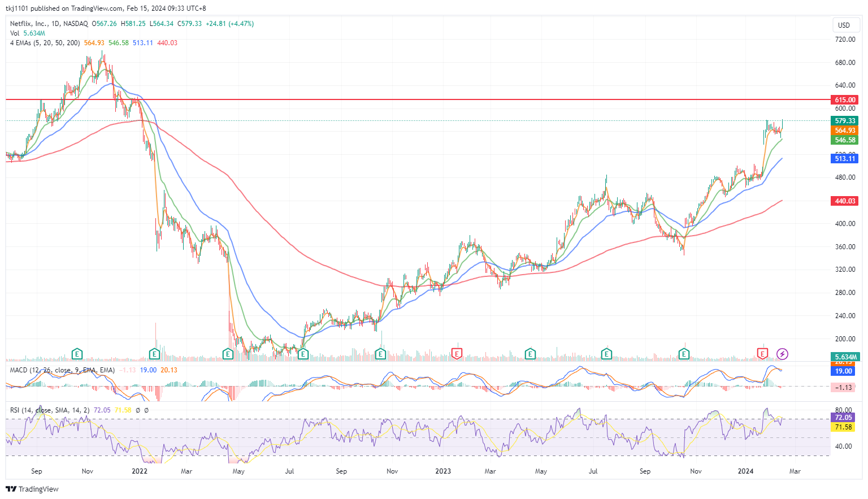Click the 200.00 price axis label

845,339
